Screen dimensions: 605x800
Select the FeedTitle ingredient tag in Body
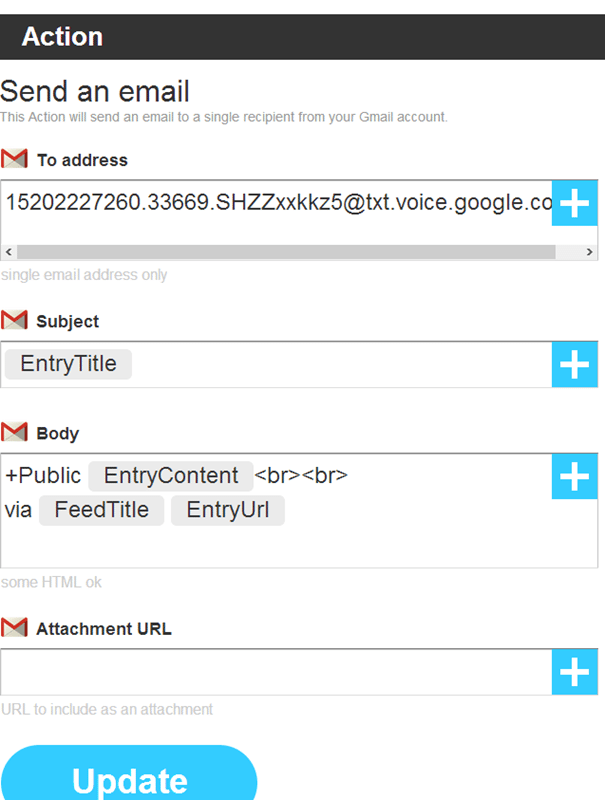[102, 510]
